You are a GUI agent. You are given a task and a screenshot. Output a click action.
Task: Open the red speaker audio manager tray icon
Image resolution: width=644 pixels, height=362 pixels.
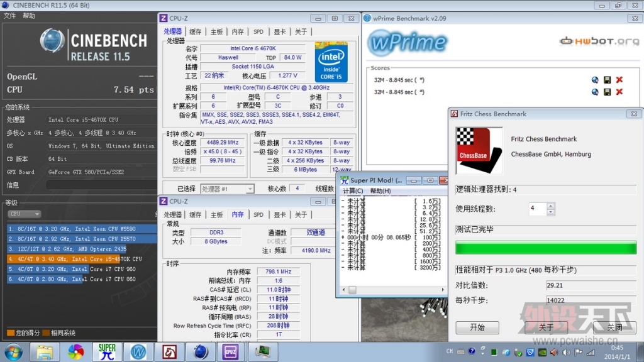[554, 352]
